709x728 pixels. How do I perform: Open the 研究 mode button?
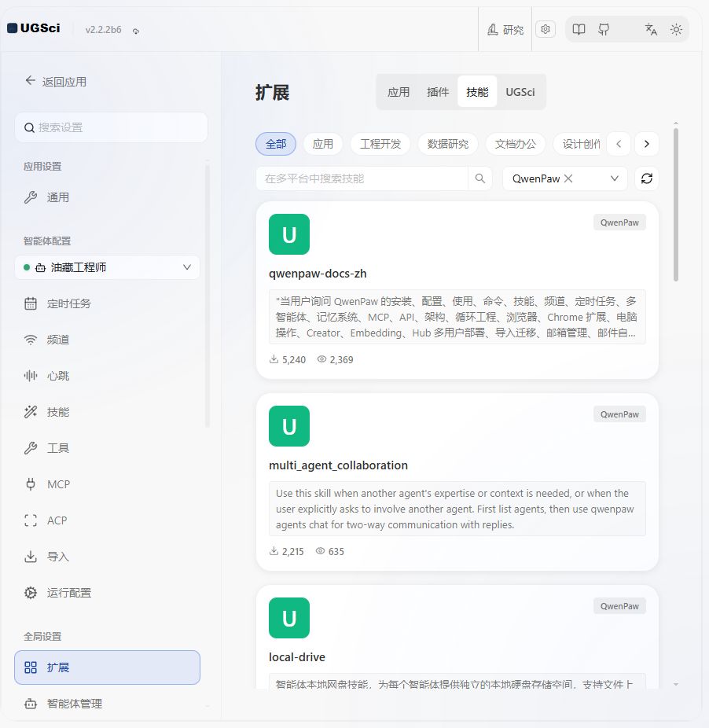(x=505, y=30)
